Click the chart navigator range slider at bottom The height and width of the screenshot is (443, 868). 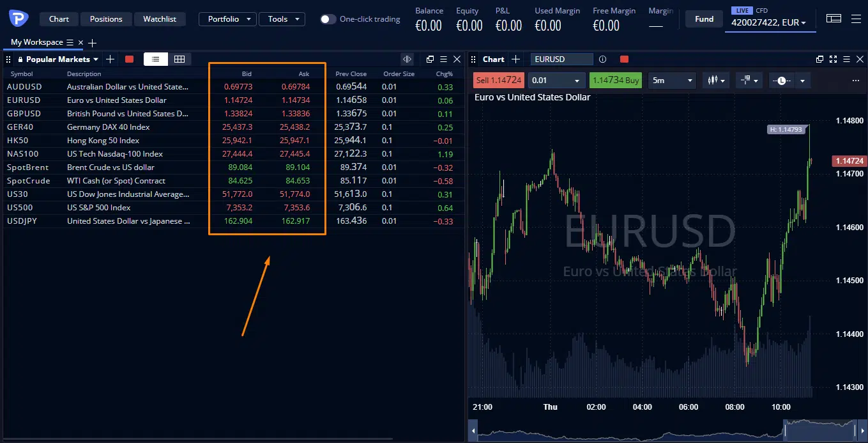[819, 430]
